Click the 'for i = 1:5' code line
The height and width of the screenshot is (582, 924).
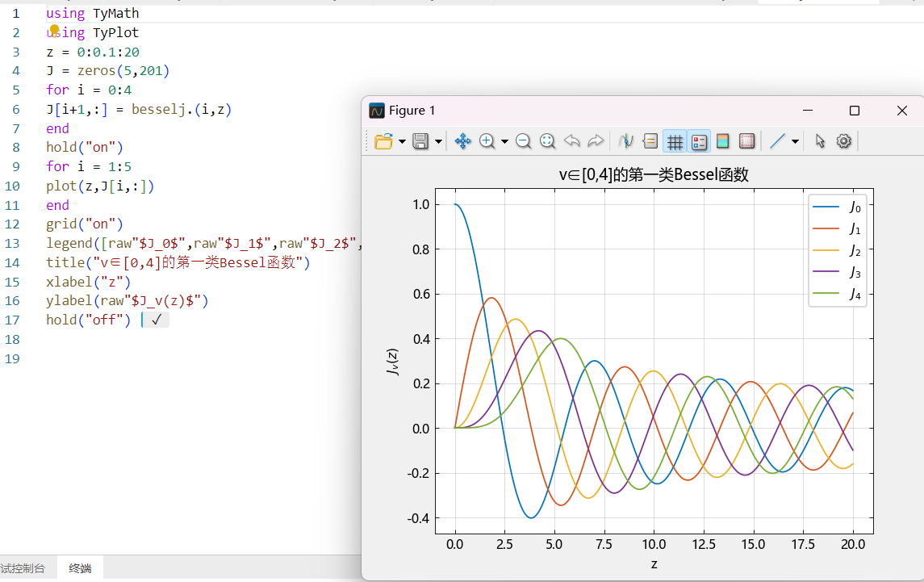click(89, 167)
